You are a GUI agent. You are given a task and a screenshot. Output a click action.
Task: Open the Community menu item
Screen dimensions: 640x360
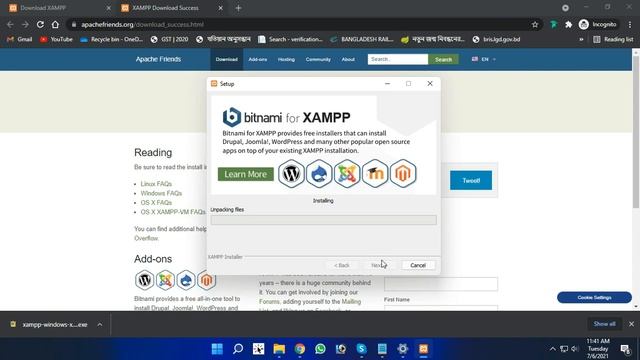click(318, 59)
